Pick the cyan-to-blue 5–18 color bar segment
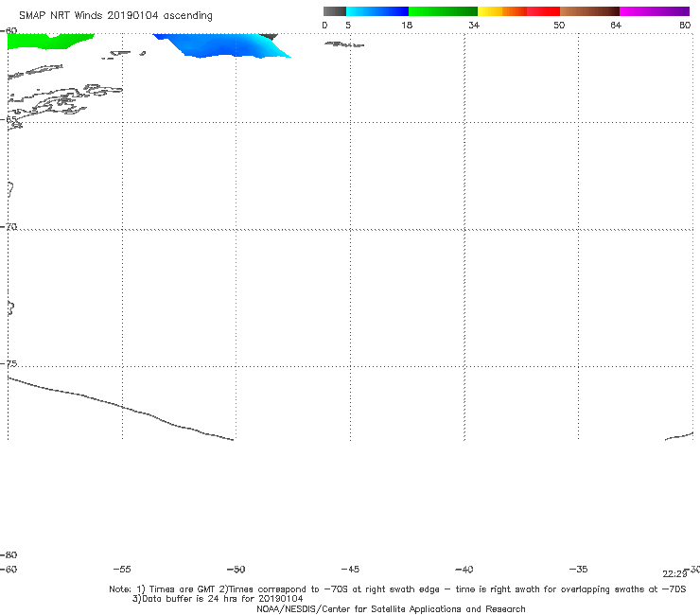 [377, 11]
